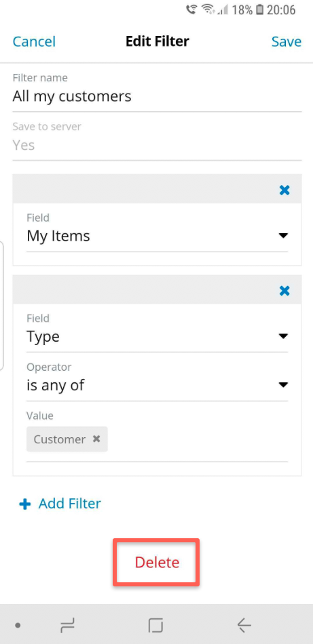Image resolution: width=313 pixels, height=644 pixels.
Task: Remove the Type filter block
Action: point(284,291)
